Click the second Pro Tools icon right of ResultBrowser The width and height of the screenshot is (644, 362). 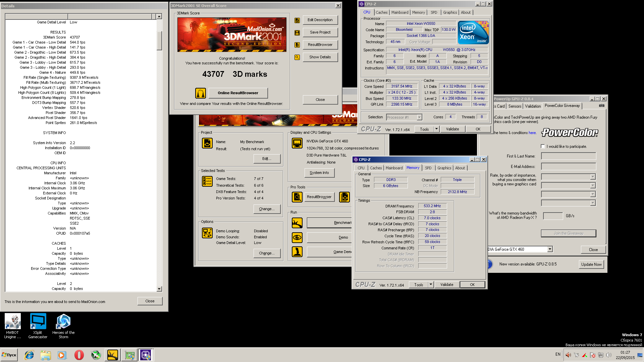344,197
